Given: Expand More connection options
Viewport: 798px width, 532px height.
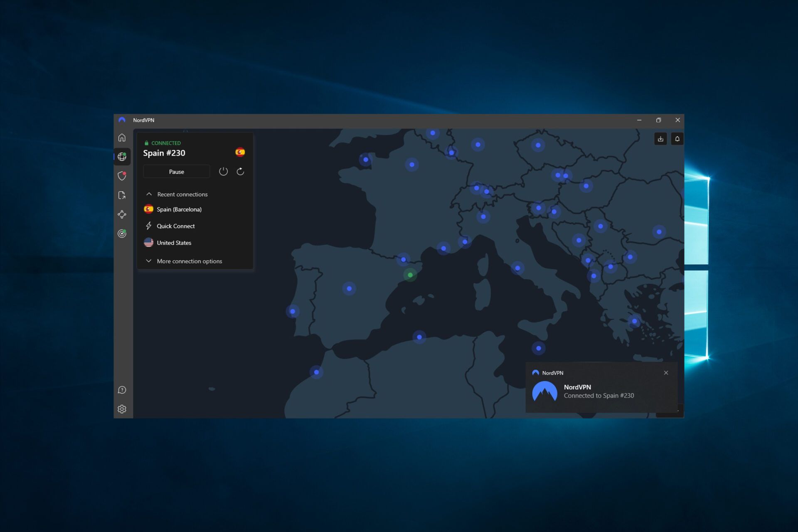Looking at the screenshot, I should point(184,261).
